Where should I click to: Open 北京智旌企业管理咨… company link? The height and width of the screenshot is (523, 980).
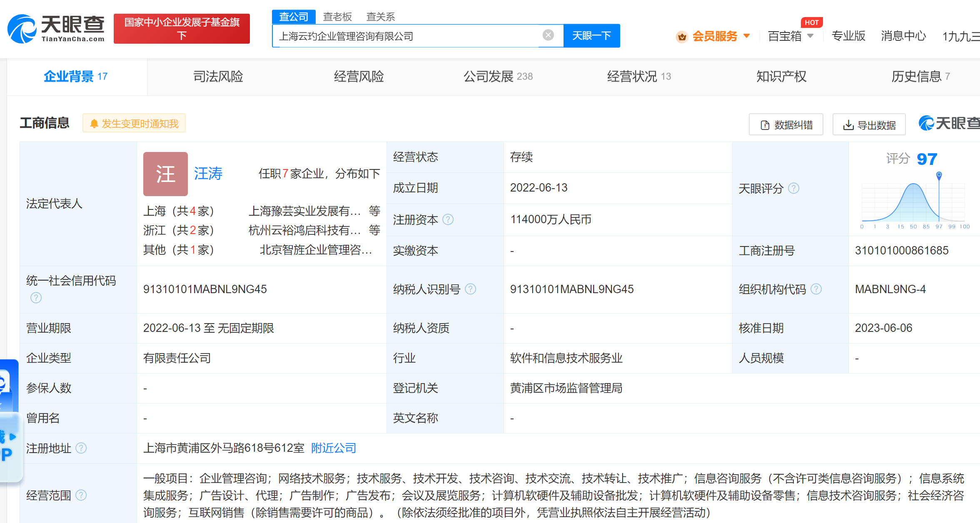pyautogui.click(x=316, y=250)
